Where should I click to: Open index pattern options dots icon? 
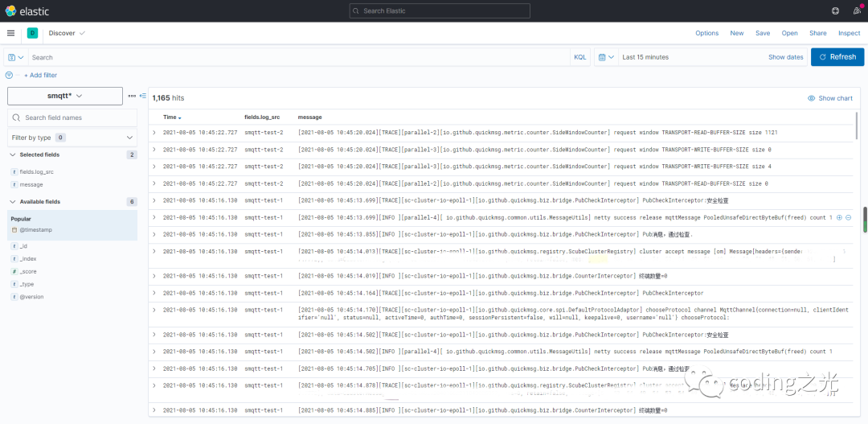(x=132, y=96)
